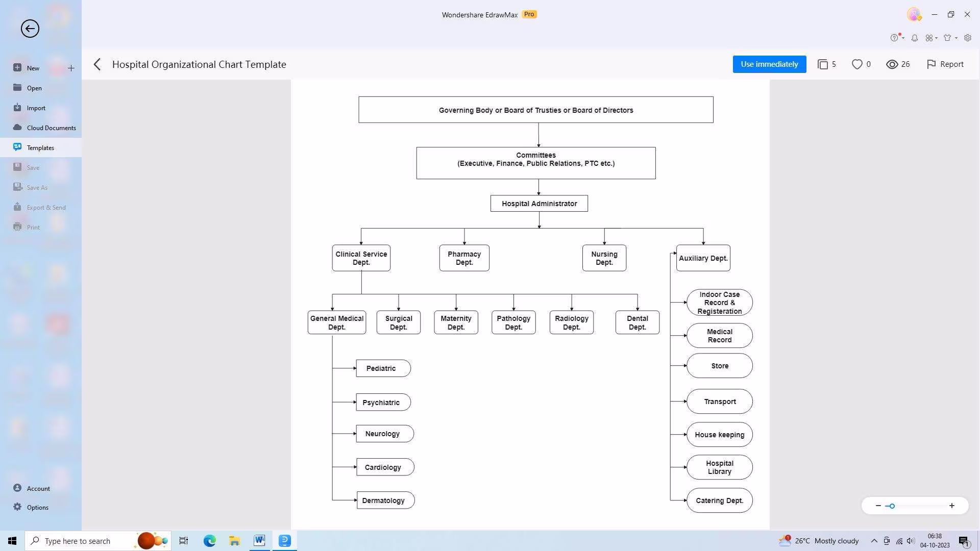The height and width of the screenshot is (551, 980).
Task: Expand the help dropdown arrow
Action: (903, 38)
